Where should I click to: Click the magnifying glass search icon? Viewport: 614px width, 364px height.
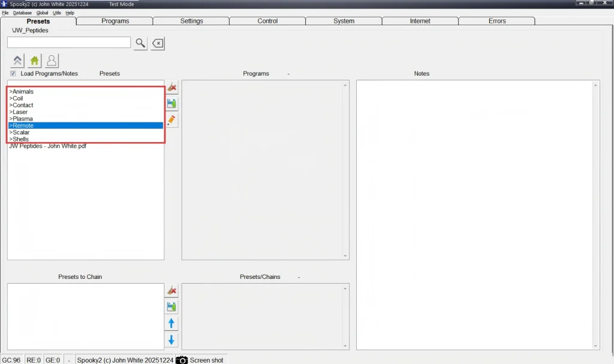pos(140,43)
